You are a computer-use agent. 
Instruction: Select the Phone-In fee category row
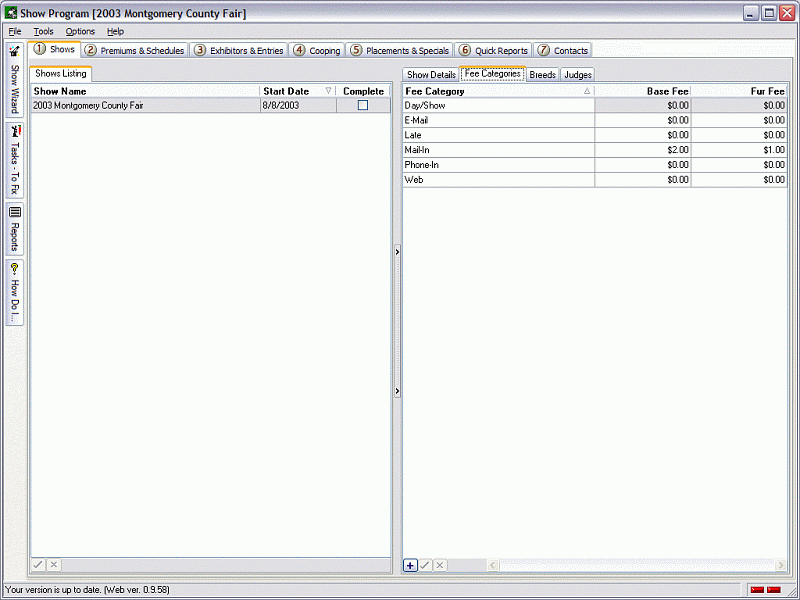pyautogui.click(x=595, y=165)
